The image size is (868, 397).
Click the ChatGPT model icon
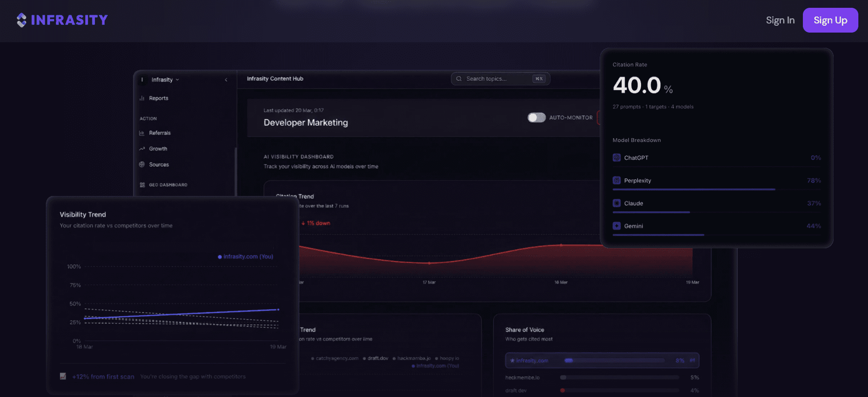(617, 158)
